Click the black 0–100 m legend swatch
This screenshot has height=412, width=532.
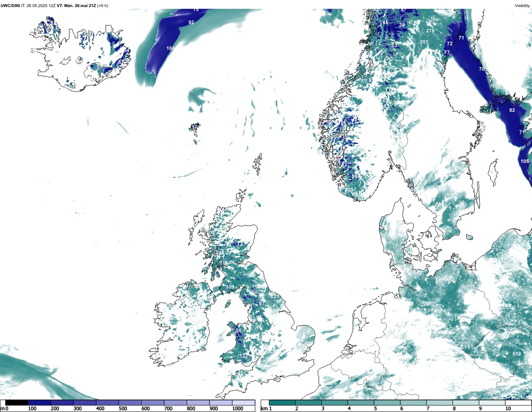pos(17,402)
